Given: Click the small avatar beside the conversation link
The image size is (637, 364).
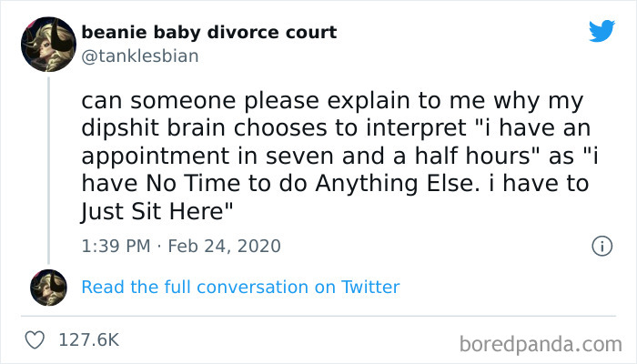Looking at the screenshot, I should (47, 288).
